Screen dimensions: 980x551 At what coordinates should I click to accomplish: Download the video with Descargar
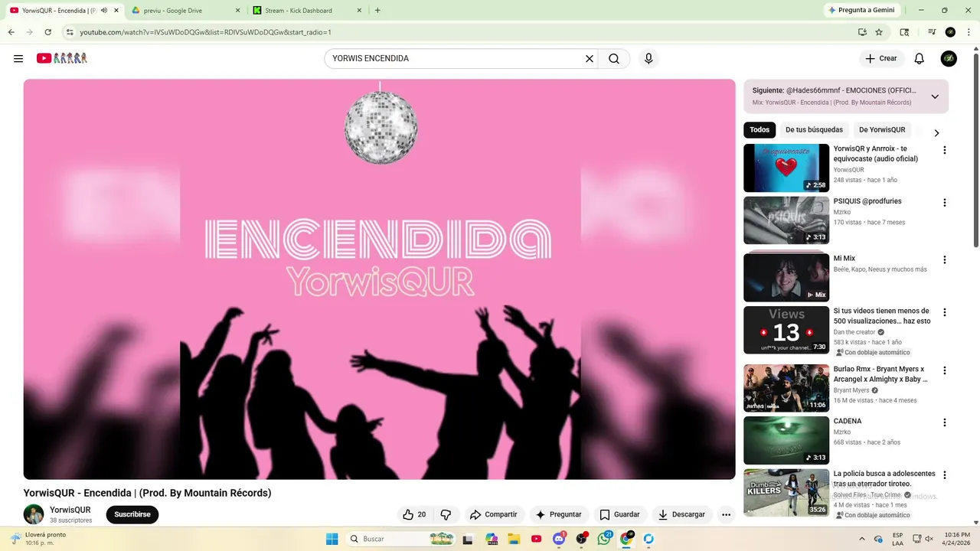tap(682, 514)
